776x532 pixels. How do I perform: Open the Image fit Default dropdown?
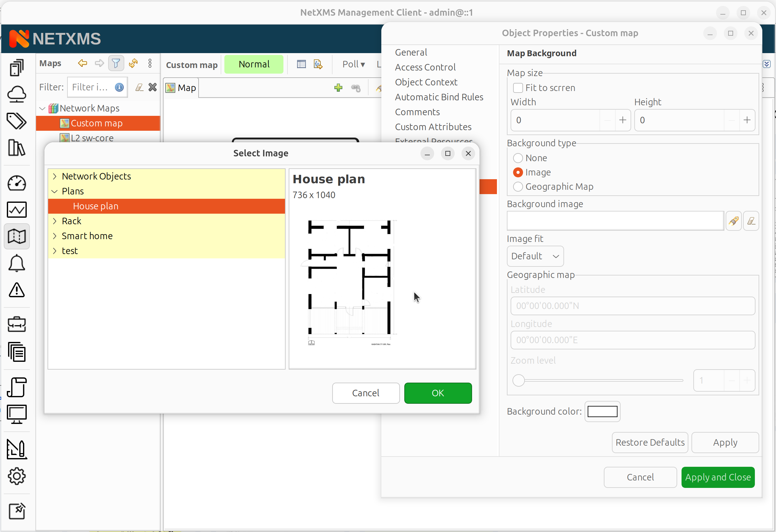(535, 256)
